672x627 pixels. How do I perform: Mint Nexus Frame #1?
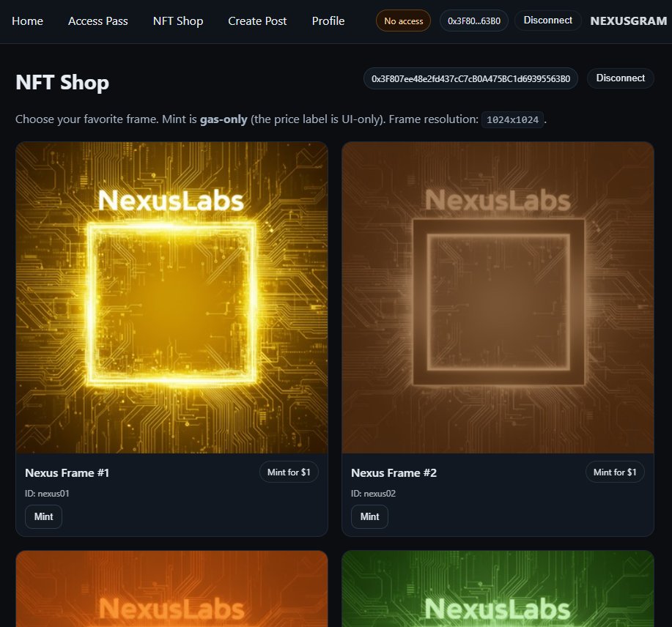coord(43,516)
